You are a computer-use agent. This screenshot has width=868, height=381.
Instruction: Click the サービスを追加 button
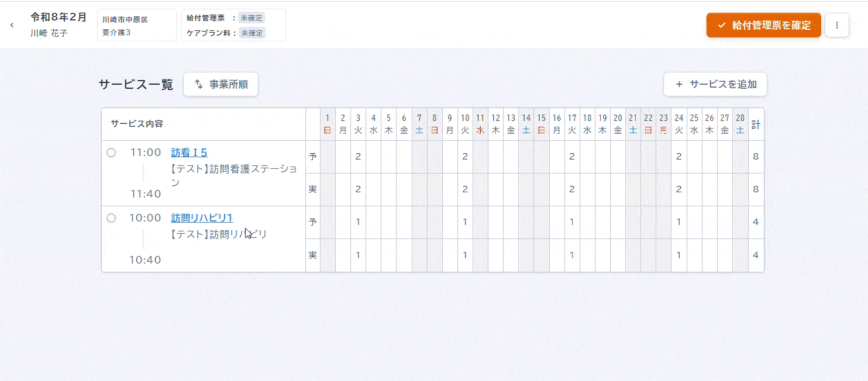(715, 84)
